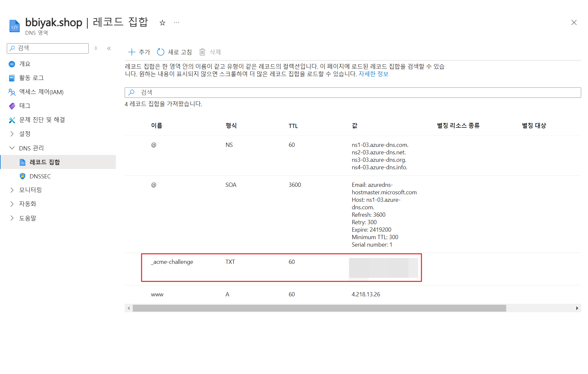Image resolution: width=588 pixels, height=374 pixels.
Task: Open DNSSEC page
Action: point(40,176)
